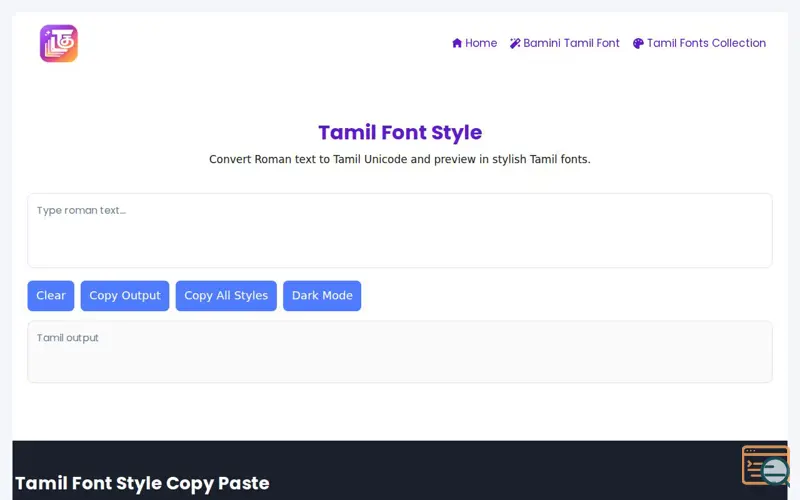
Task: Click the palette icon beside Tamil Fonts Collection
Action: tap(638, 43)
